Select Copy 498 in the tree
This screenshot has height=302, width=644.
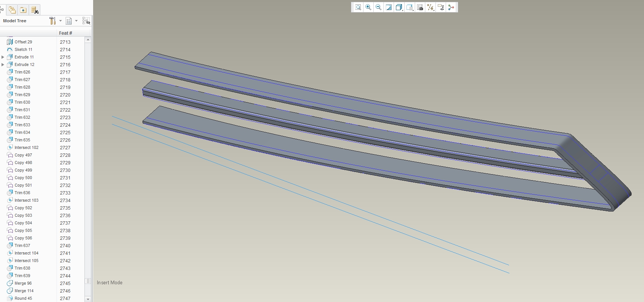point(23,162)
